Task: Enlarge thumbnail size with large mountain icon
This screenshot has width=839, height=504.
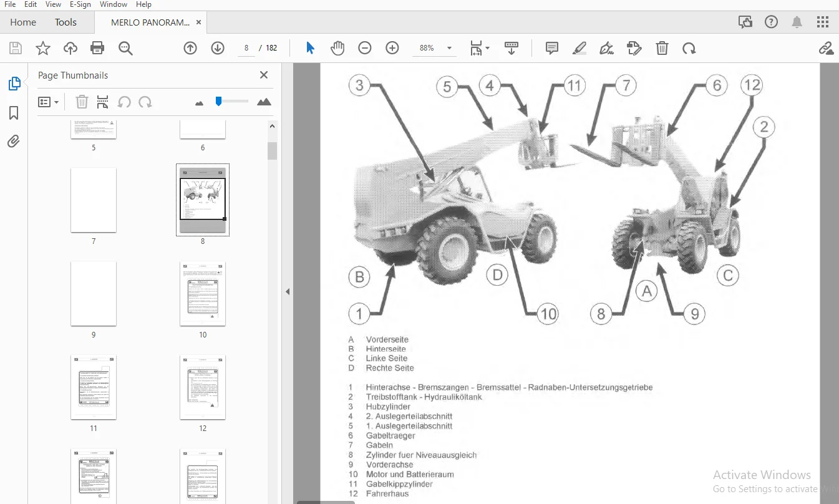Action: coord(264,102)
